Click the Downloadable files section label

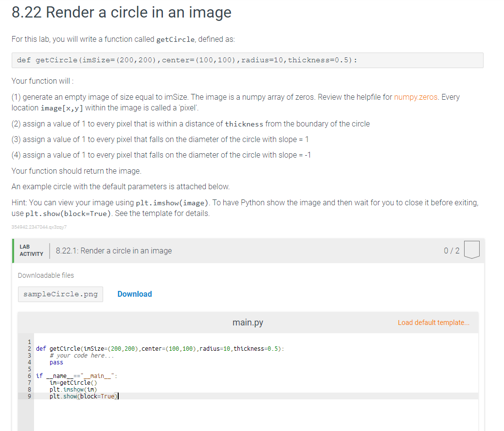(x=46, y=275)
